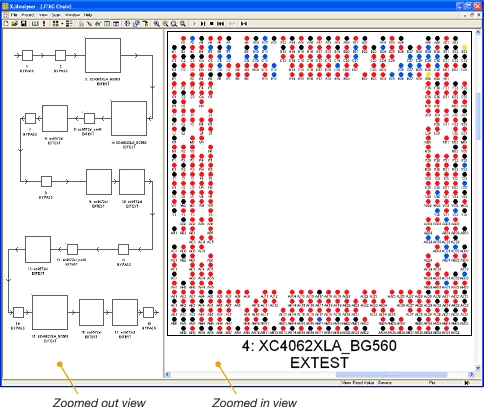Open the File menu
This screenshot has height=407, width=484.
pos(14,15)
